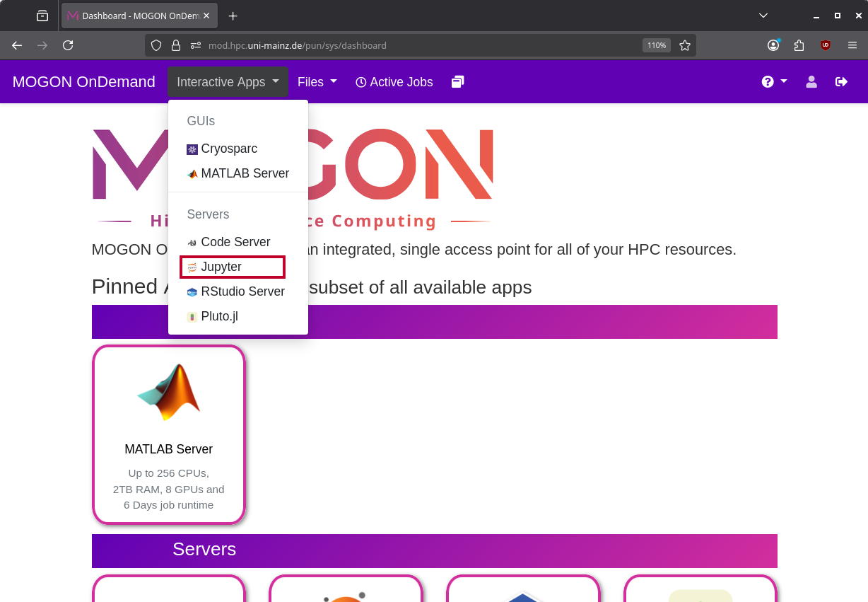Expand the list all tabs chevron
Screen dimensions: 868x602
click(763, 16)
